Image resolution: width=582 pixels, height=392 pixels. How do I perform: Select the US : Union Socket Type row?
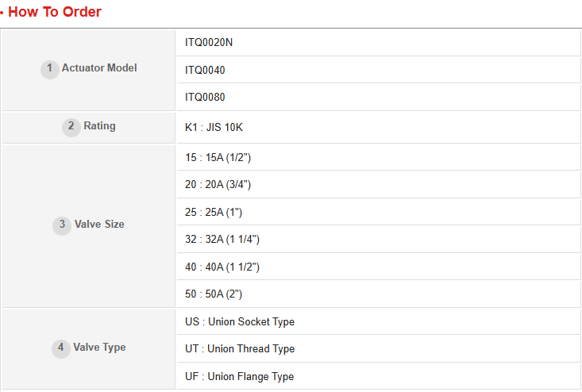tap(239, 321)
